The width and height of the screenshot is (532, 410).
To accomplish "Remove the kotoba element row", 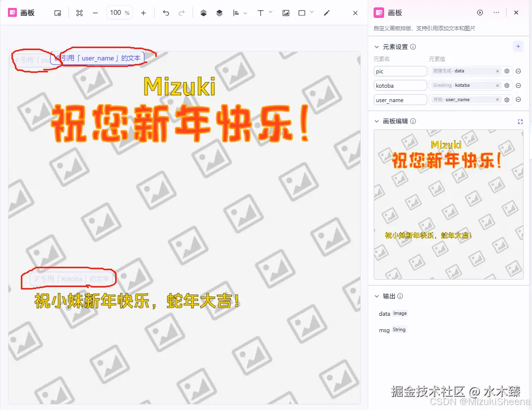I will 518,85.
